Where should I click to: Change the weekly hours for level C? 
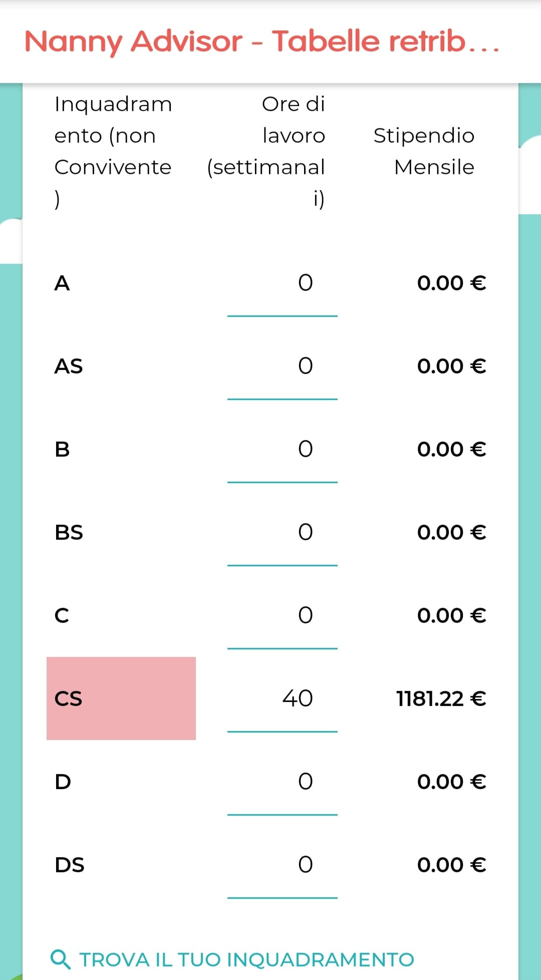click(x=283, y=616)
